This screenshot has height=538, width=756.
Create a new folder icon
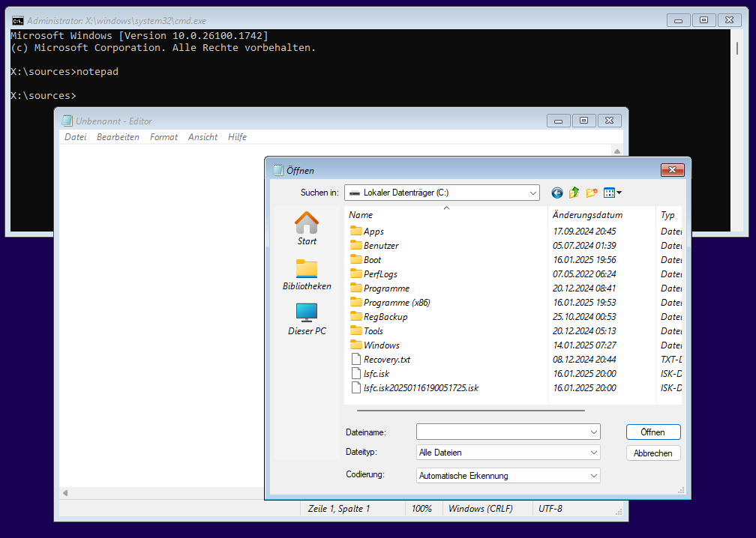(x=592, y=193)
